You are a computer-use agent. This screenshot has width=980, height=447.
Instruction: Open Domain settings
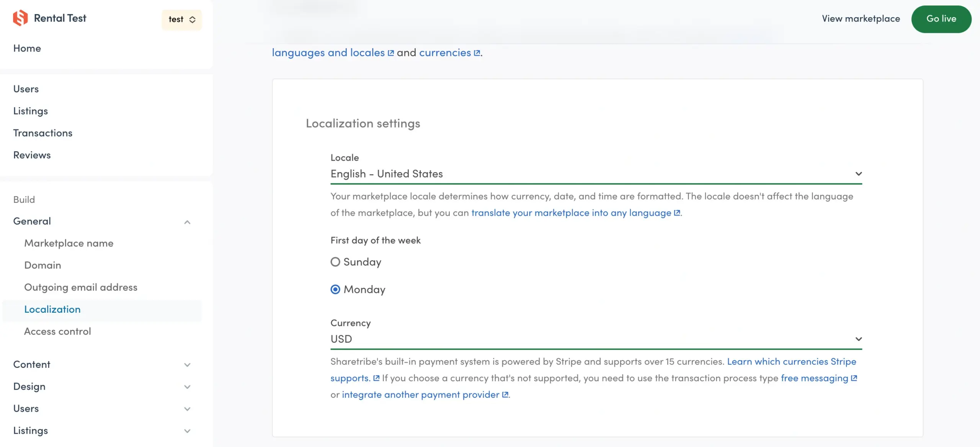click(x=43, y=265)
